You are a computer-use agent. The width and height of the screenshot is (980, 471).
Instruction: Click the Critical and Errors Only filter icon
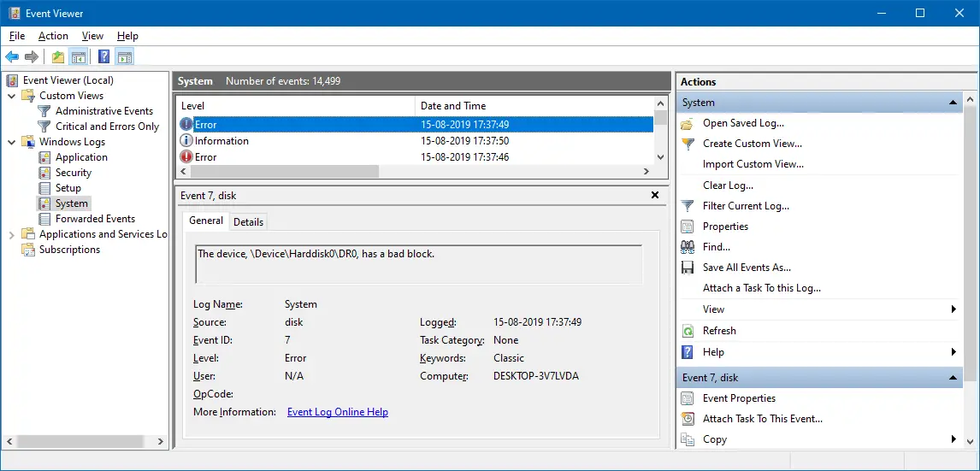coord(44,127)
